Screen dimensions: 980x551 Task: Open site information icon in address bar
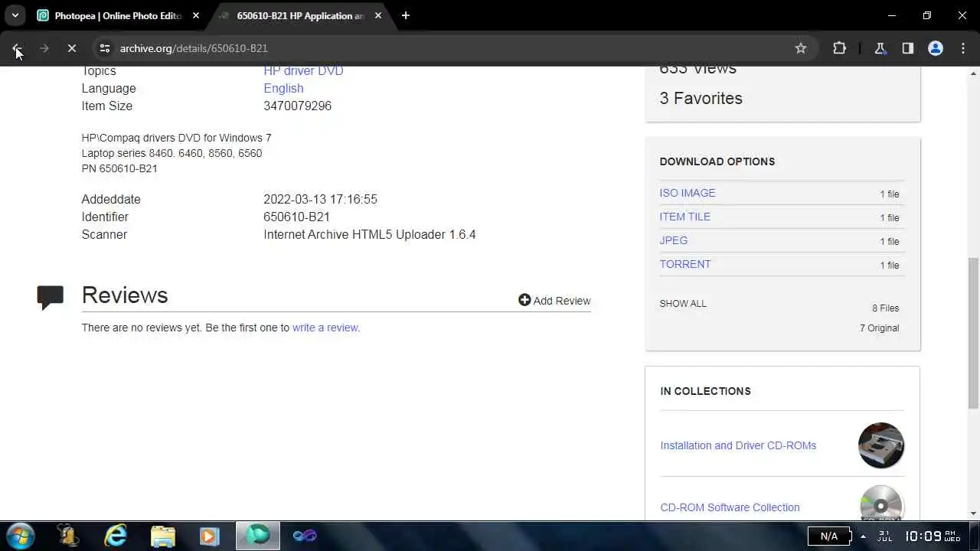click(x=105, y=48)
